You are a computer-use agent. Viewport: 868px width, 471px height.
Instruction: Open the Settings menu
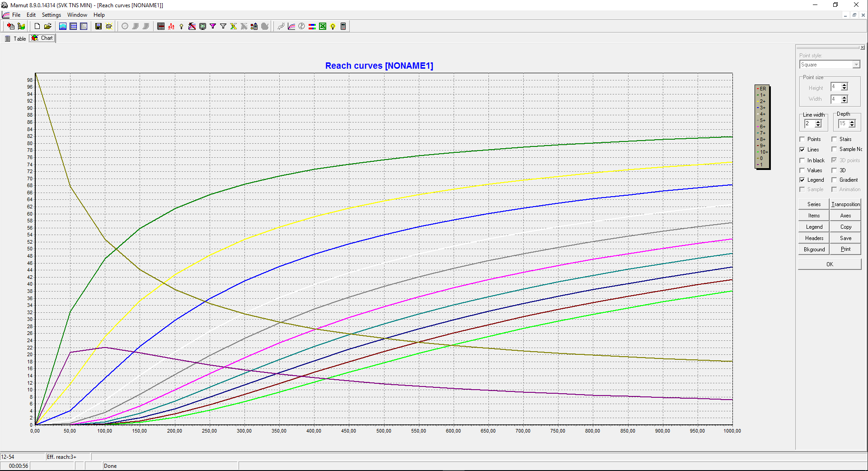click(x=52, y=15)
